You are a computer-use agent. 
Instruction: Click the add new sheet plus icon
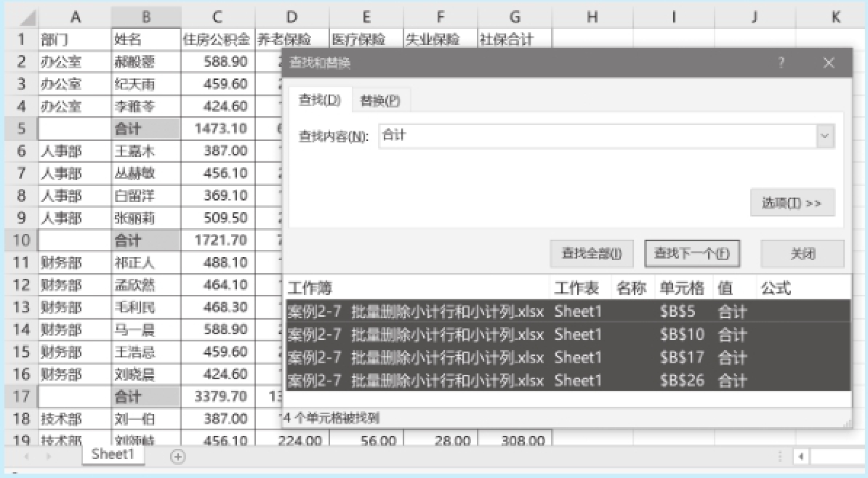tap(178, 456)
